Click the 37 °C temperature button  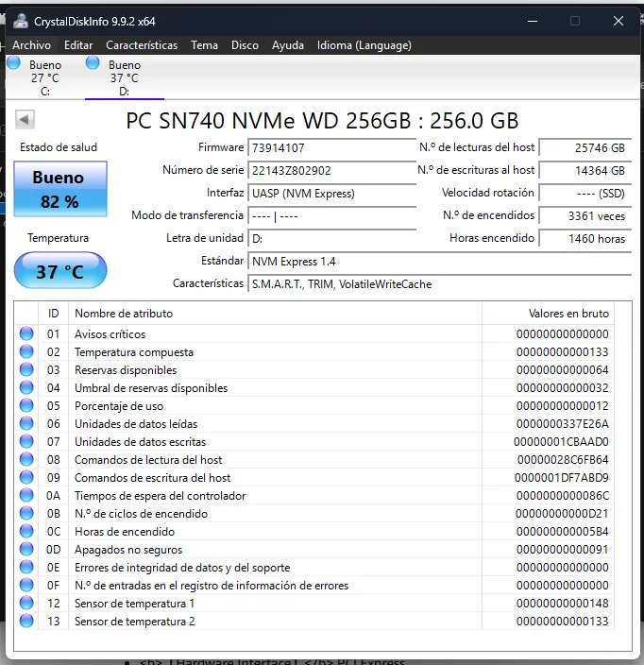(60, 270)
